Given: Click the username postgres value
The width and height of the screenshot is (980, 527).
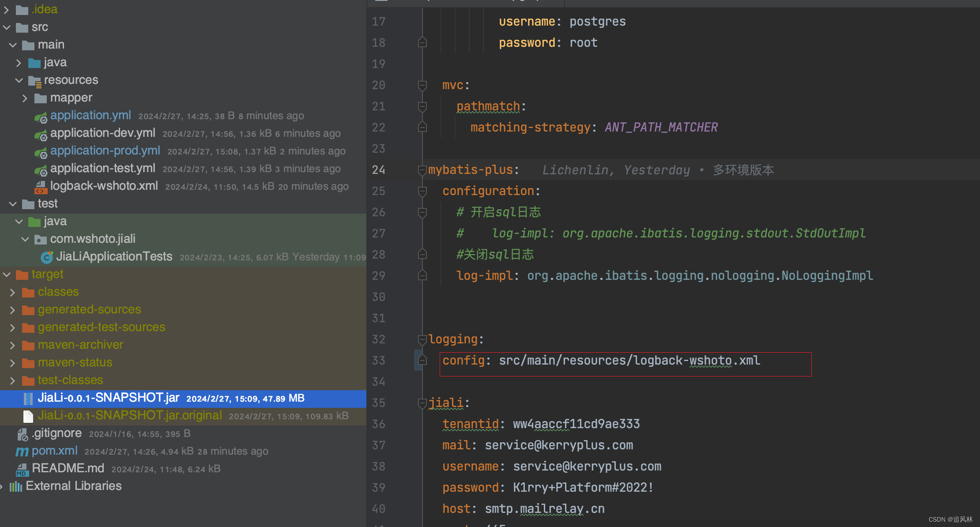Looking at the screenshot, I should pyautogui.click(x=598, y=22).
